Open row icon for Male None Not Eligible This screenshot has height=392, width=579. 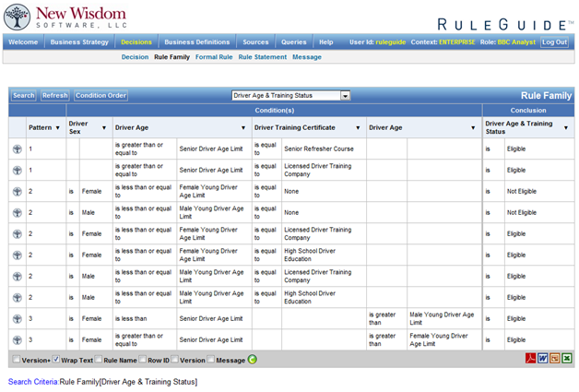click(x=18, y=213)
